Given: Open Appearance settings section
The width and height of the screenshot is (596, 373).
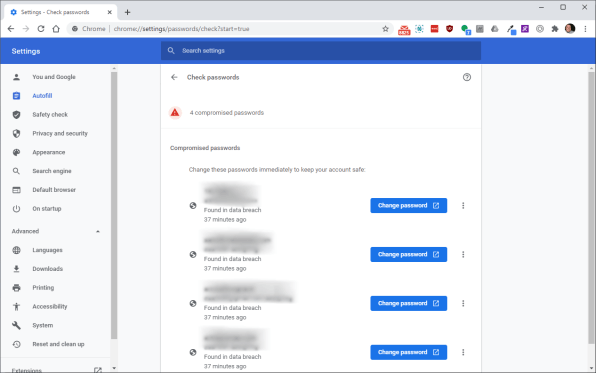Looking at the screenshot, I should tap(49, 152).
